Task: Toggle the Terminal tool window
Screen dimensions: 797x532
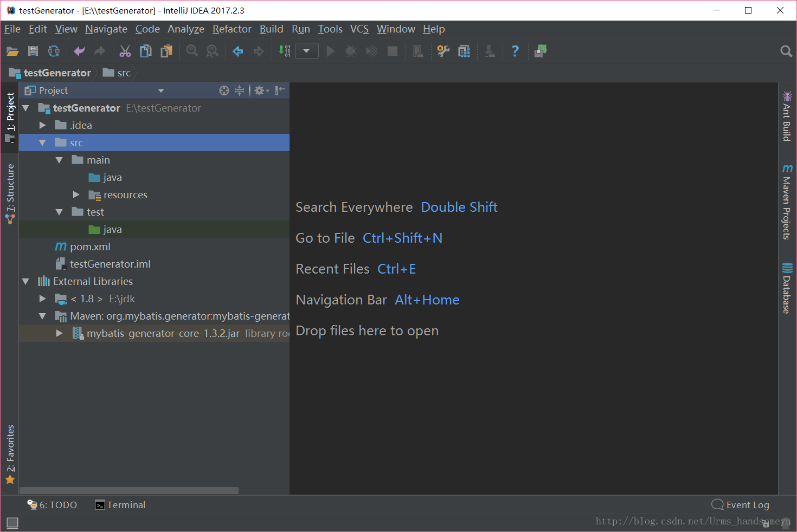Action: tap(120, 505)
